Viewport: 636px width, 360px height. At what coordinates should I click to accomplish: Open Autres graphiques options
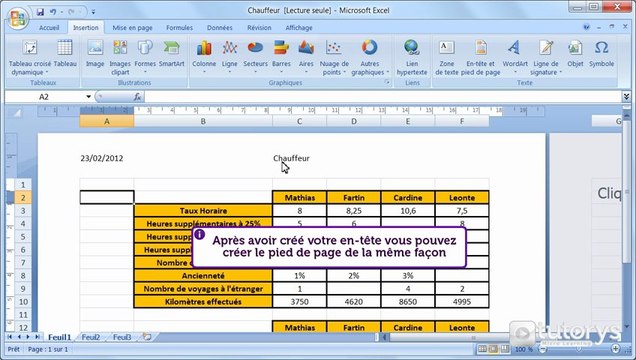coord(370,58)
